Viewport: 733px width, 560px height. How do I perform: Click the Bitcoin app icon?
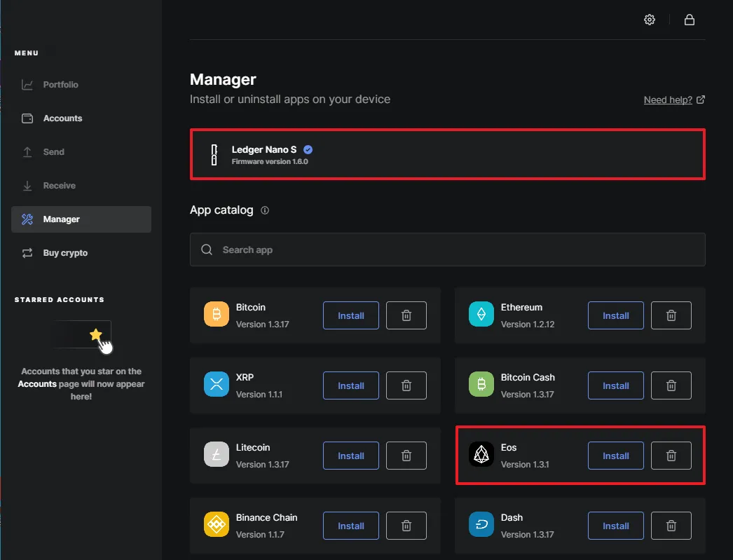click(217, 314)
